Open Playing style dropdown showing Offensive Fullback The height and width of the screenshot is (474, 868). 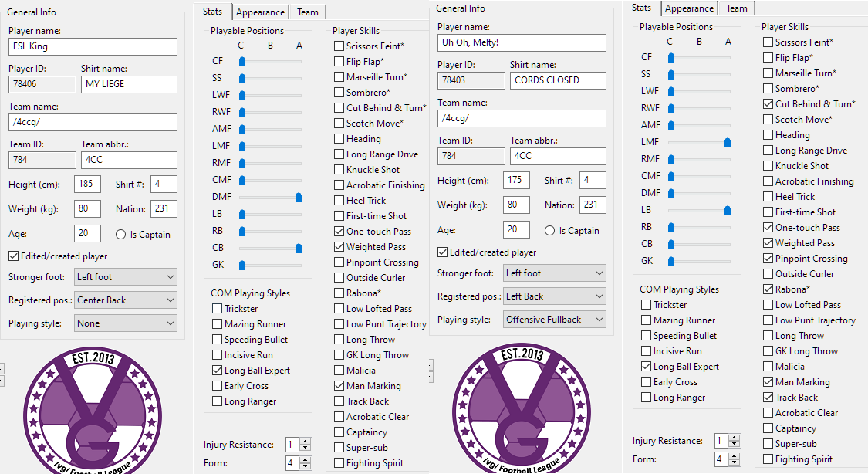click(555, 320)
